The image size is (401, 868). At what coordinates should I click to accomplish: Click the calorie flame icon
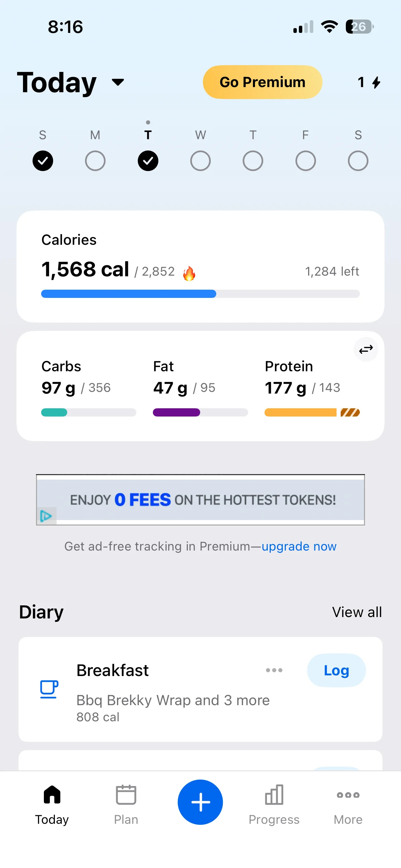189,273
